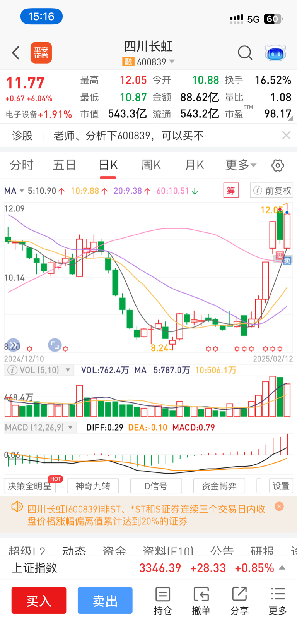Select the 决策全明星 indicator
The image size is (297, 644).
30,486
